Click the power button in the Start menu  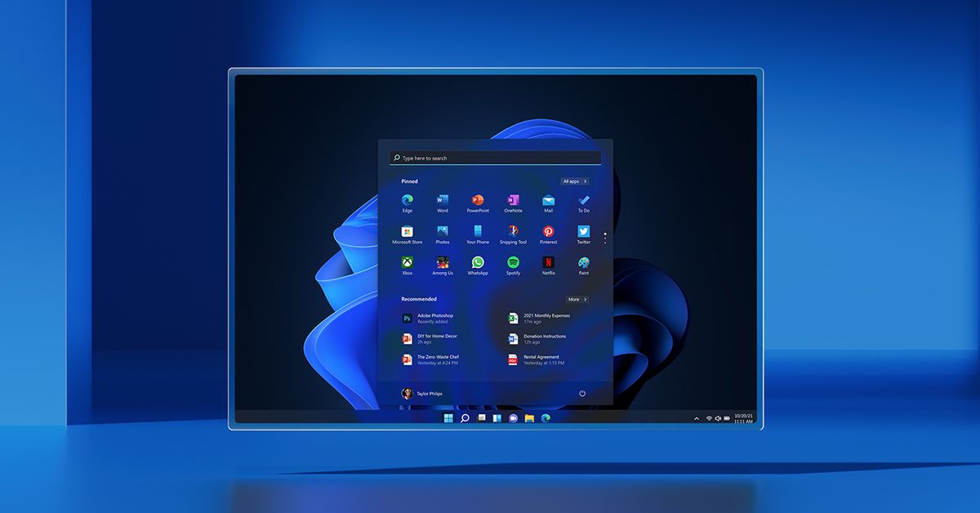tap(581, 393)
